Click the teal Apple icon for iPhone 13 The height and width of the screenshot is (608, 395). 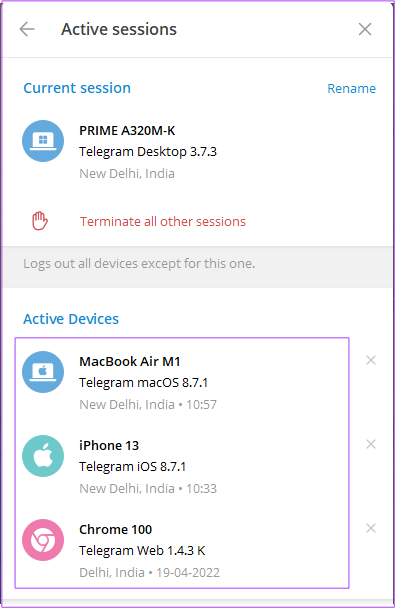pyautogui.click(x=43, y=456)
